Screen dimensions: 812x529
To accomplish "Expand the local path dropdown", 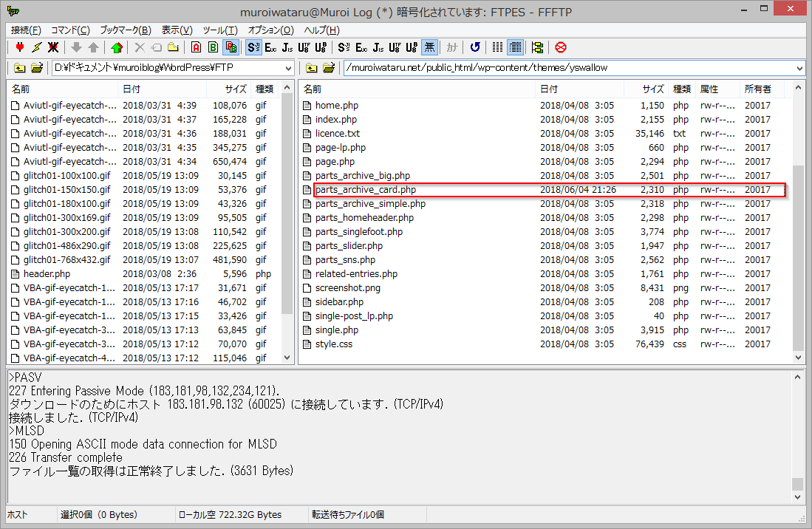I will click(x=288, y=68).
